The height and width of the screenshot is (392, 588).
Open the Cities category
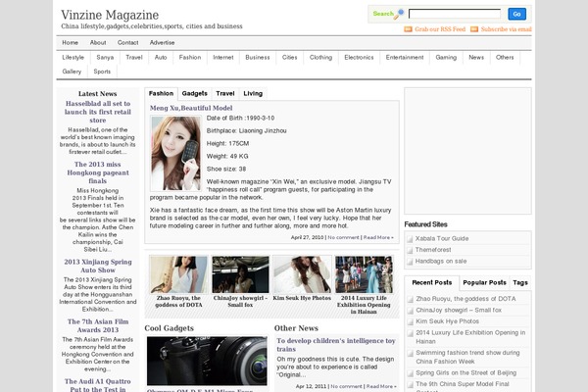tap(289, 58)
